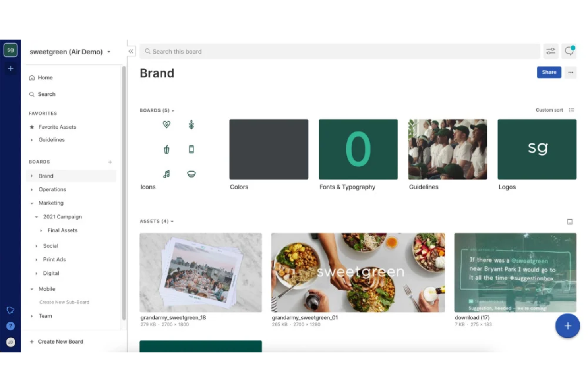The image size is (588, 392).
Task: Toggle the gallery view icon above assets
Action: [x=570, y=222]
